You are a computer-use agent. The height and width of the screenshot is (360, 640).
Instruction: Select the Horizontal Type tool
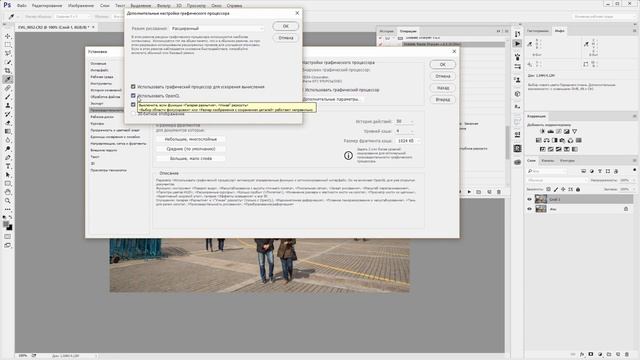pos(8,166)
